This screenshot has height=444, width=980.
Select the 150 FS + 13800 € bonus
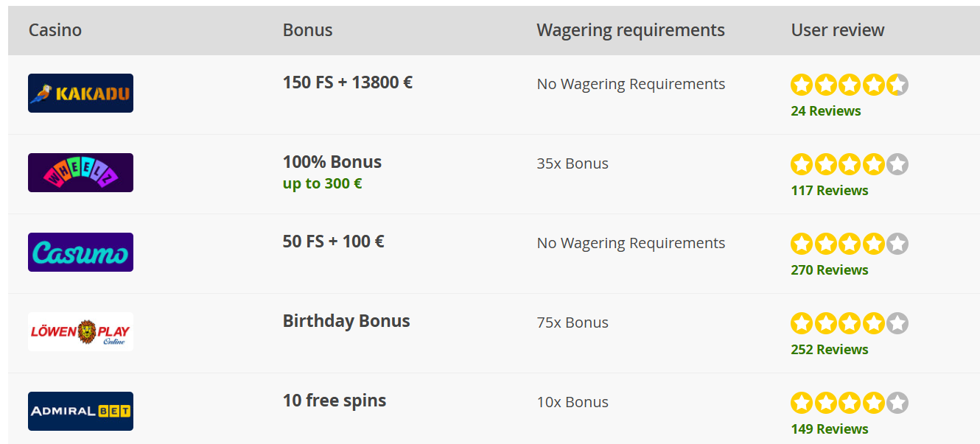pos(347,82)
